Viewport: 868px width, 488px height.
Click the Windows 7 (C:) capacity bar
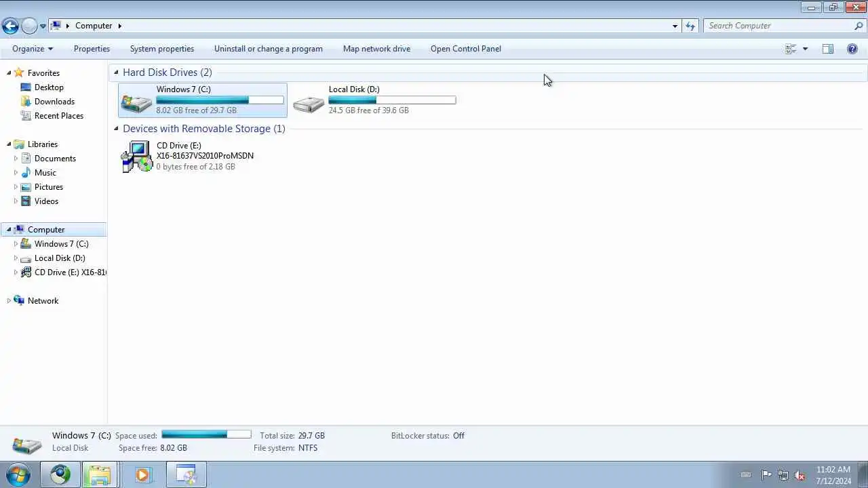click(220, 100)
